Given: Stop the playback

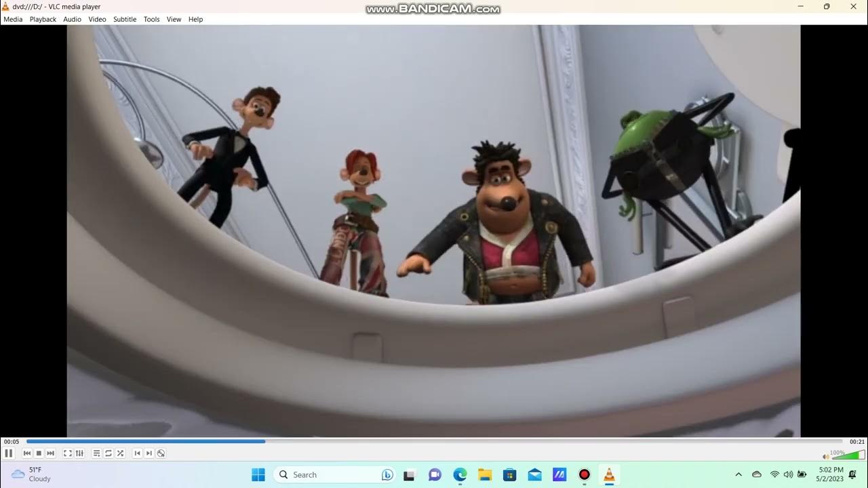Looking at the screenshot, I should pyautogui.click(x=39, y=453).
